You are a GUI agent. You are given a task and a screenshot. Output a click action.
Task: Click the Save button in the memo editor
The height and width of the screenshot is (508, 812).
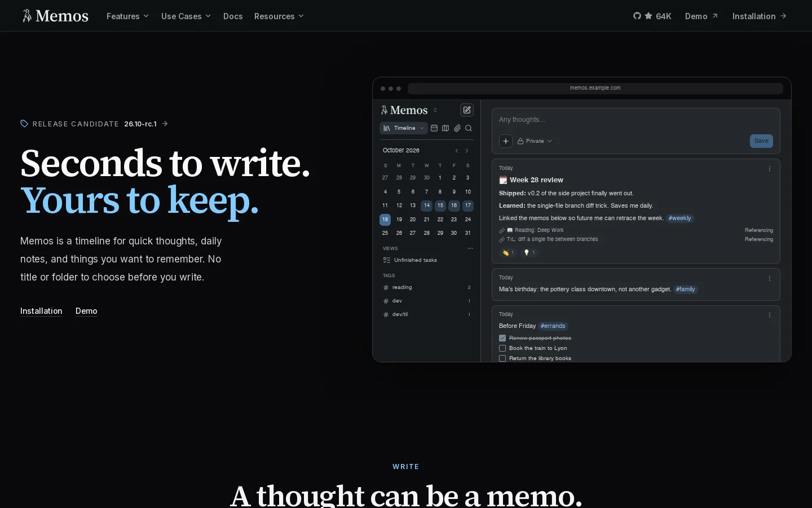click(761, 141)
